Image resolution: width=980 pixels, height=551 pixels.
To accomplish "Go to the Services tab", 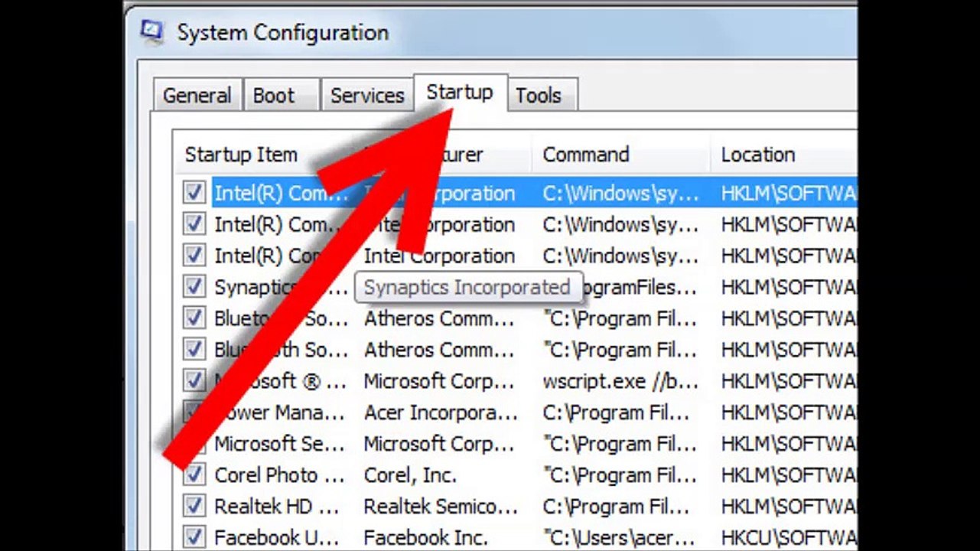I will [x=367, y=95].
